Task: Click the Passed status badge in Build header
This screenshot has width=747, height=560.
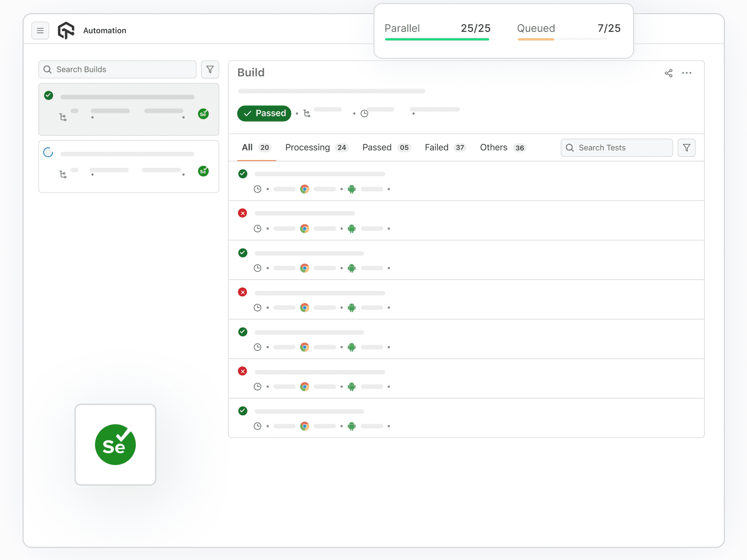Action: click(x=264, y=113)
